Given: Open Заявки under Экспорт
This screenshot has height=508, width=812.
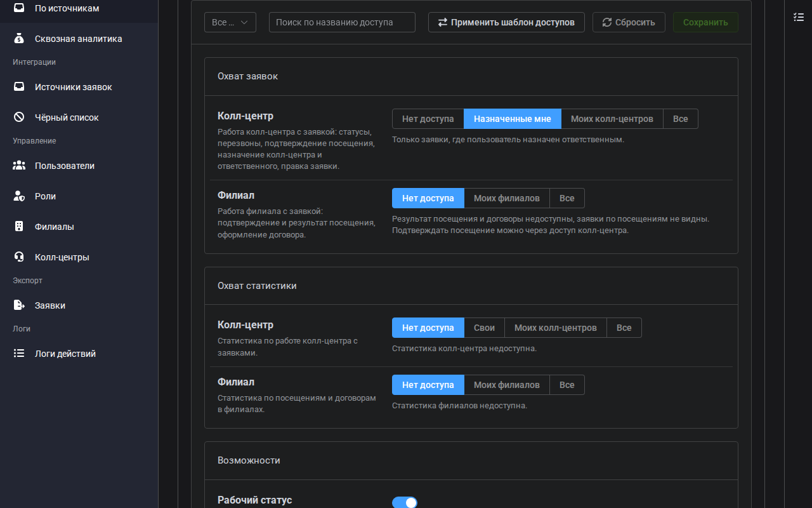Looking at the screenshot, I should [79, 305].
